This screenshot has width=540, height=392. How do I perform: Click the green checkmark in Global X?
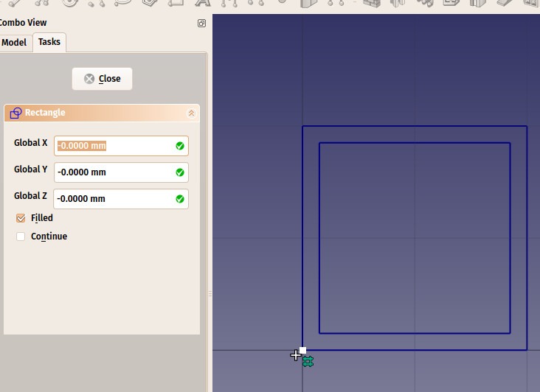180,146
